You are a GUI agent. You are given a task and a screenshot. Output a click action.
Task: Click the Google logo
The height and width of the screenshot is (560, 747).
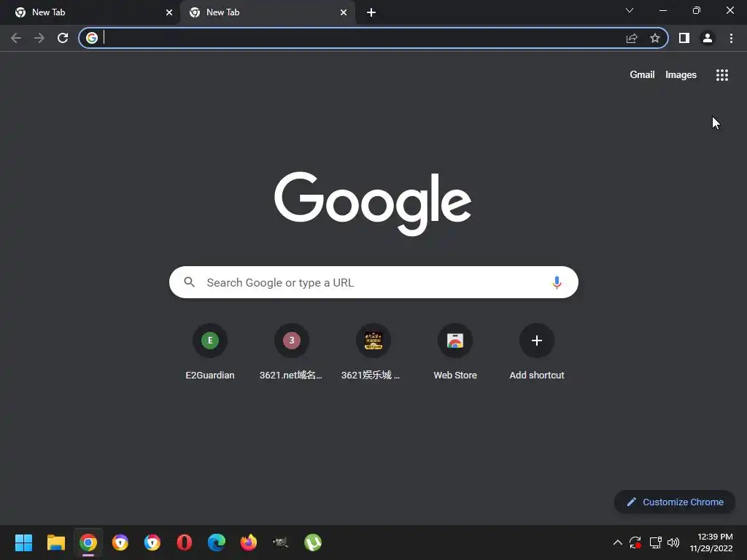pyautogui.click(x=373, y=203)
